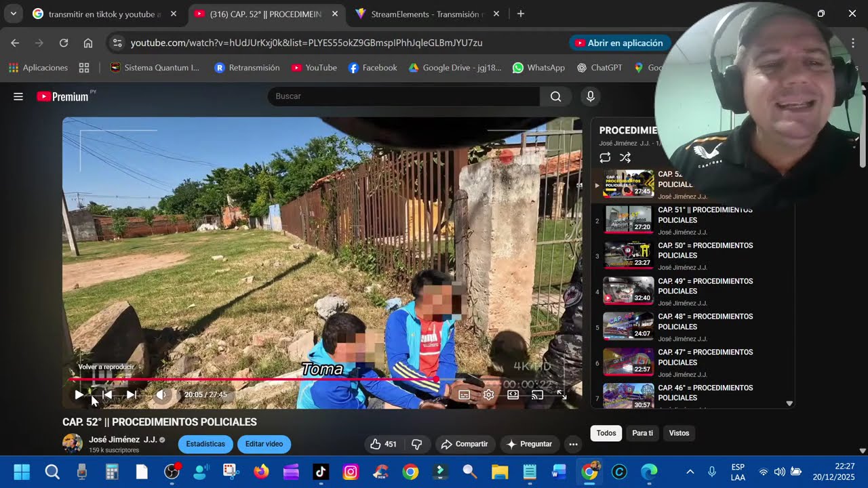The height and width of the screenshot is (488, 868).
Task: Open the YouTube hamburger guide menu
Action: tap(18, 96)
